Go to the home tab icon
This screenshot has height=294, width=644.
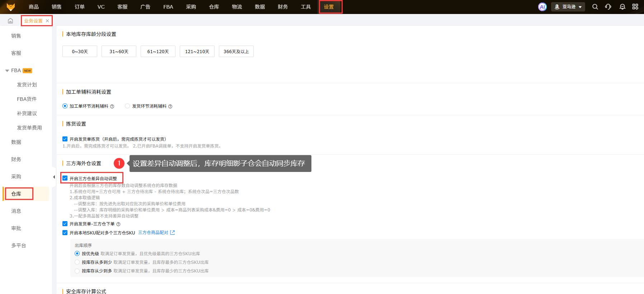10,21
